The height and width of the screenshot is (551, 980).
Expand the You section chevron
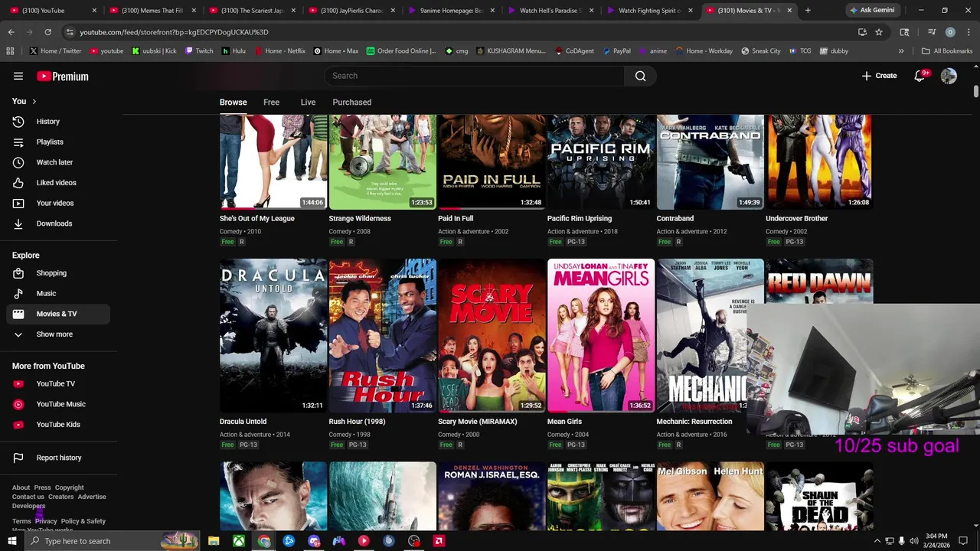coord(34,101)
